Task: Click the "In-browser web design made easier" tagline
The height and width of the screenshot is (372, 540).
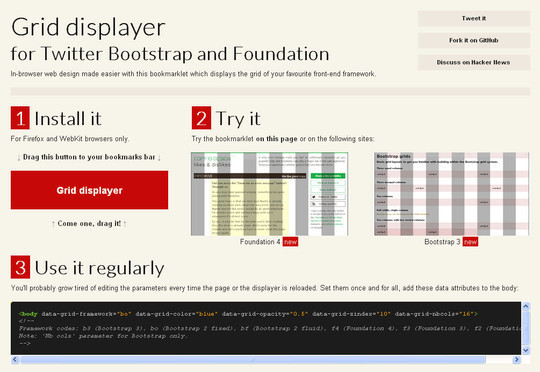Action: pyautogui.click(x=193, y=74)
